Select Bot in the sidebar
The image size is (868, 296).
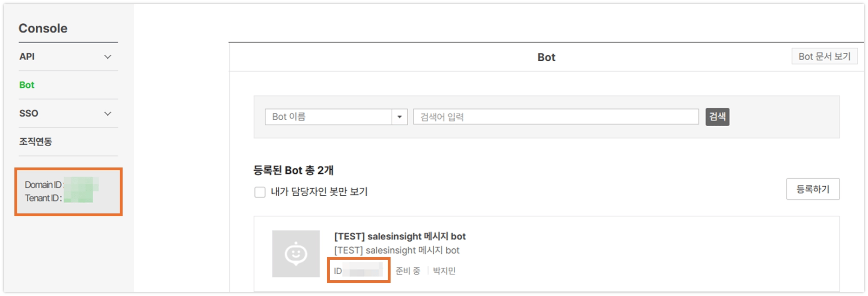click(x=27, y=85)
